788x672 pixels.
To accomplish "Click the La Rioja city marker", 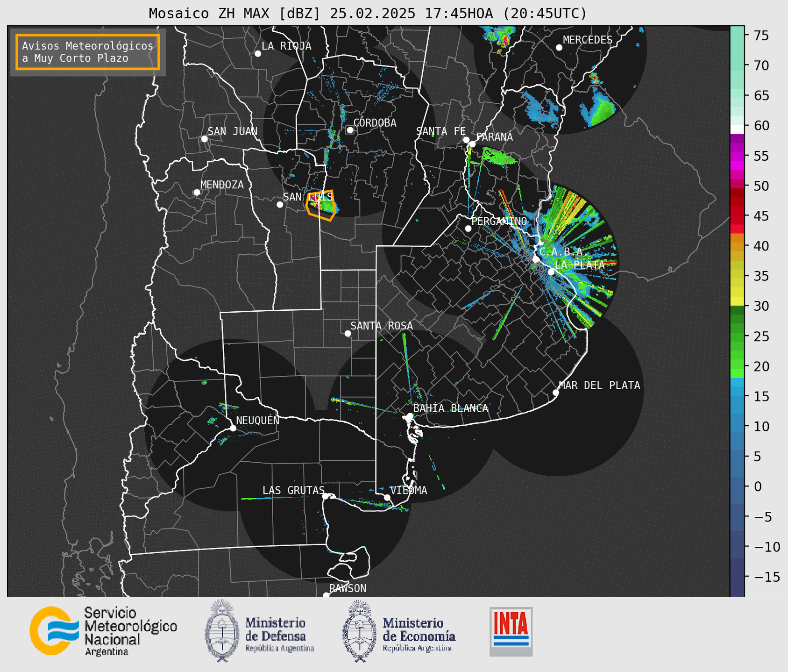I will pyautogui.click(x=258, y=54).
